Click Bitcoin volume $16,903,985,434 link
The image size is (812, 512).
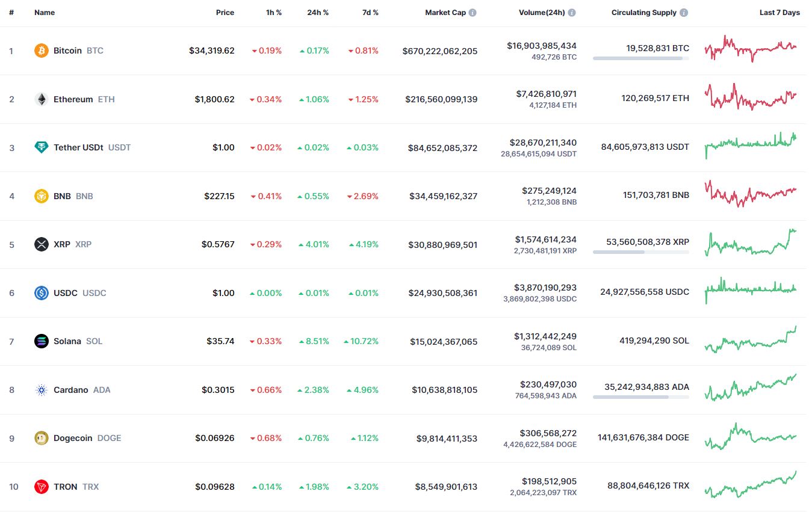click(x=542, y=46)
